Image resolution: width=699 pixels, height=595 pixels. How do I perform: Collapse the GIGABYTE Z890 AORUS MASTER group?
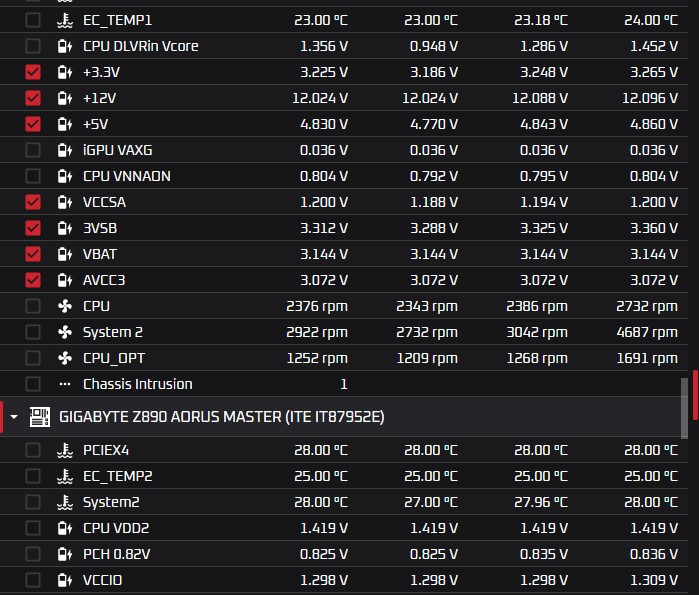(14, 416)
